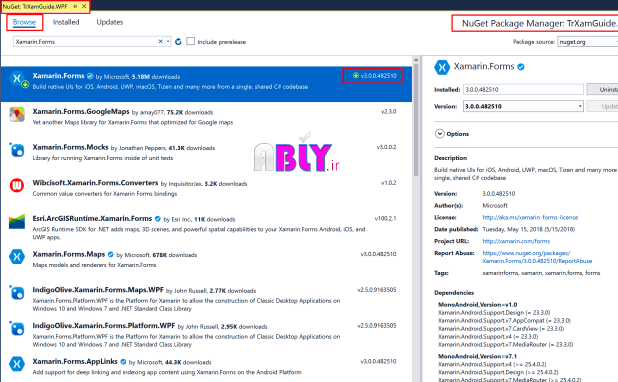Select the Xamarin.Forms.AppLinks package row

coord(206,367)
